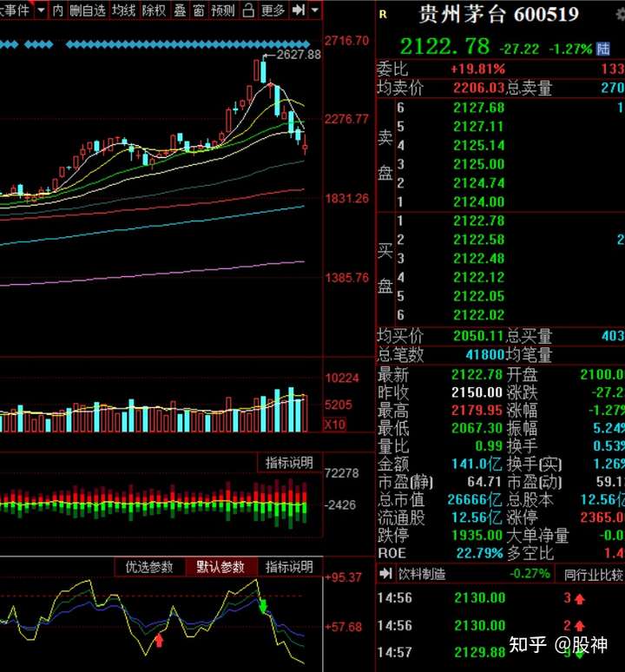Click the 均卖价 value 2206.03
Screen dimensions: 625x672
(479, 88)
